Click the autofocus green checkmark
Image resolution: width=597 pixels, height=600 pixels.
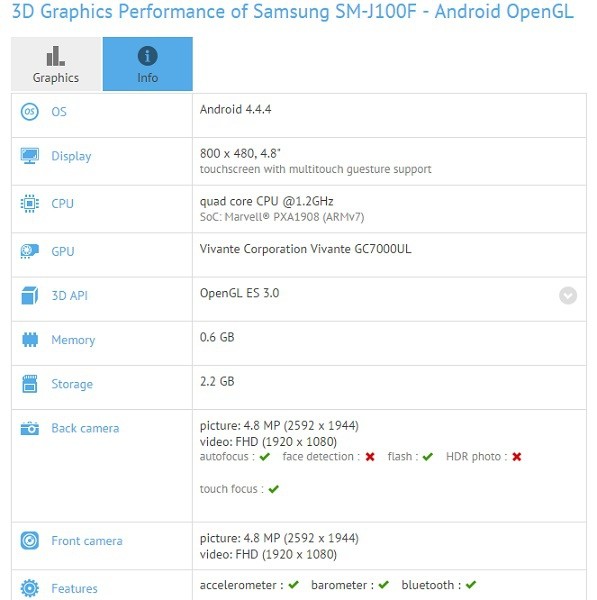[x=264, y=457]
